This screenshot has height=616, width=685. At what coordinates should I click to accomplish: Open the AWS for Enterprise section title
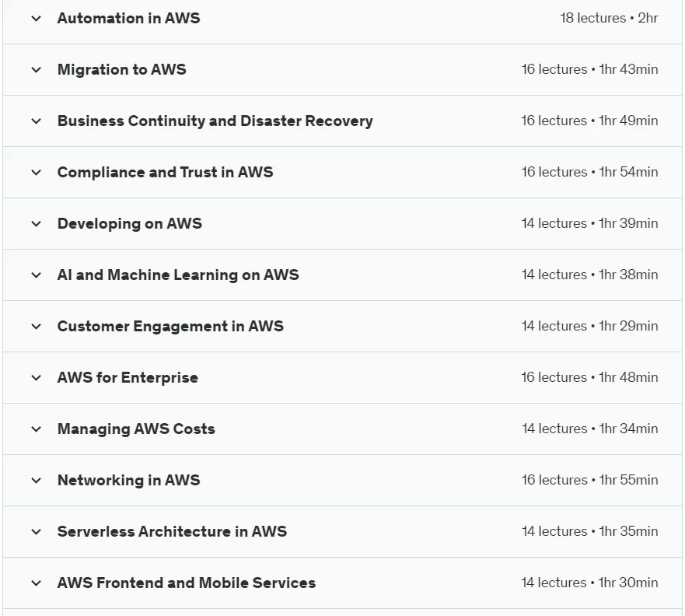click(x=128, y=378)
